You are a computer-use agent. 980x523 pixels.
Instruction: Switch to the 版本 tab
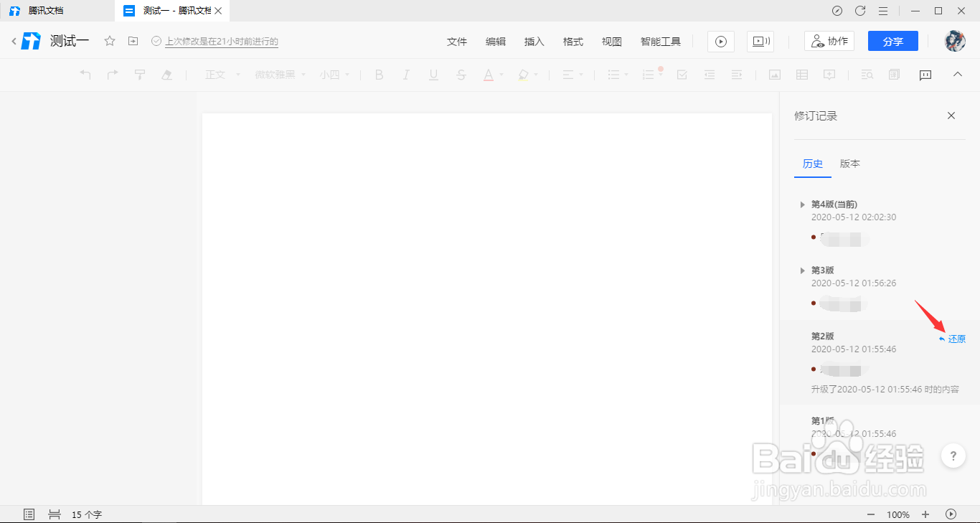[x=850, y=164]
